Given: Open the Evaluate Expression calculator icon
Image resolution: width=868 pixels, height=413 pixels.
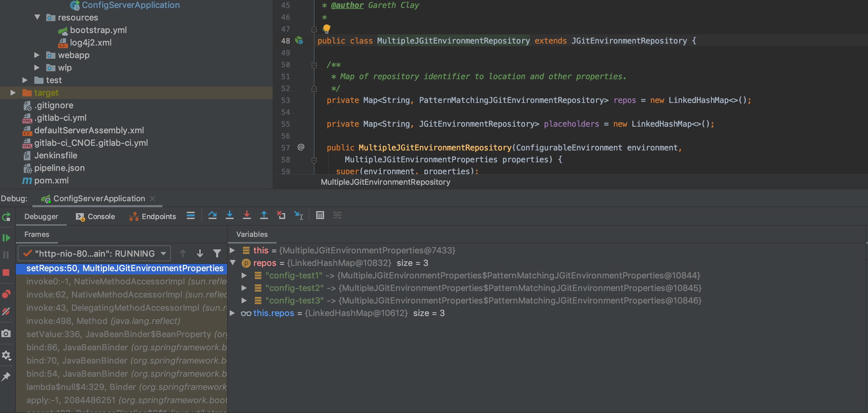Looking at the screenshot, I should (320, 215).
